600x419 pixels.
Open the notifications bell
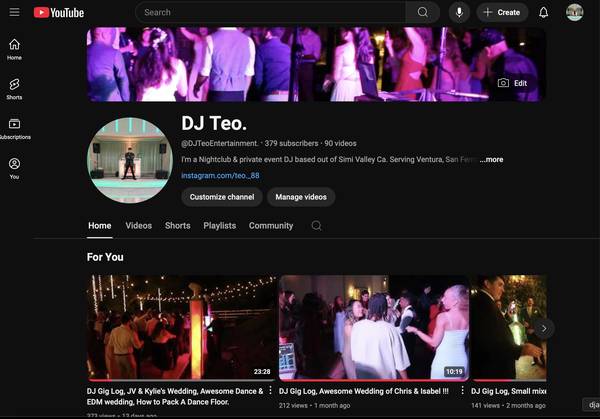point(543,12)
